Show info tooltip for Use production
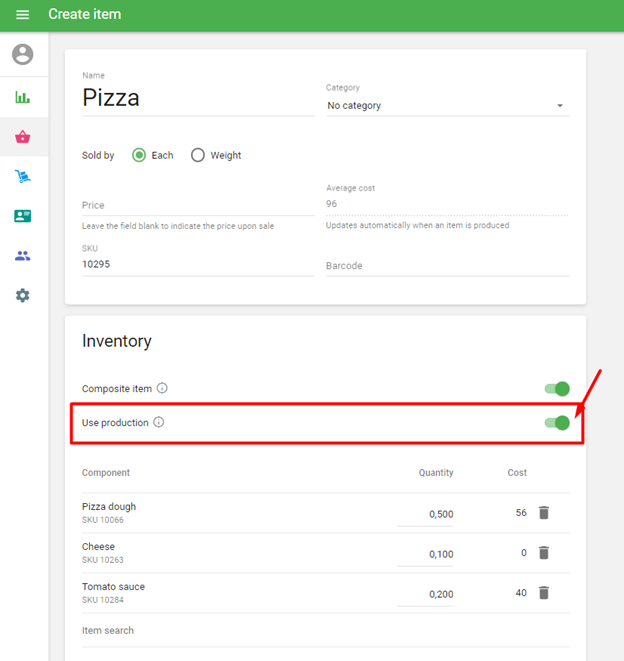Screen dimensions: 624x661 point(159,422)
